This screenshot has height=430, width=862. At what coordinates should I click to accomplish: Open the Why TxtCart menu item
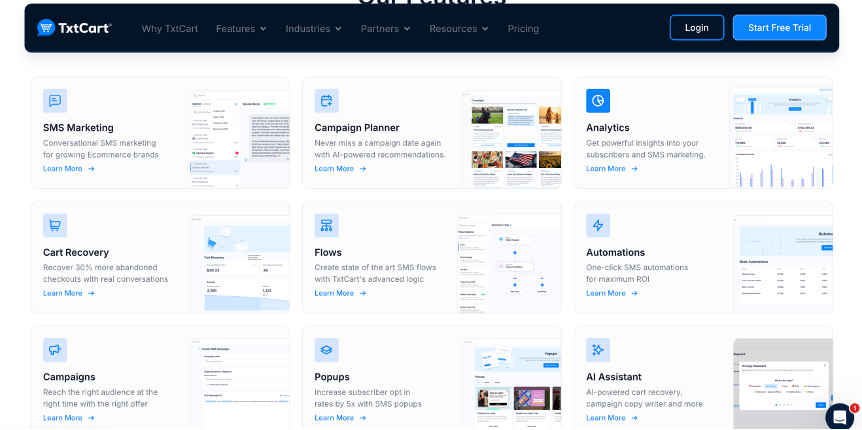170,28
